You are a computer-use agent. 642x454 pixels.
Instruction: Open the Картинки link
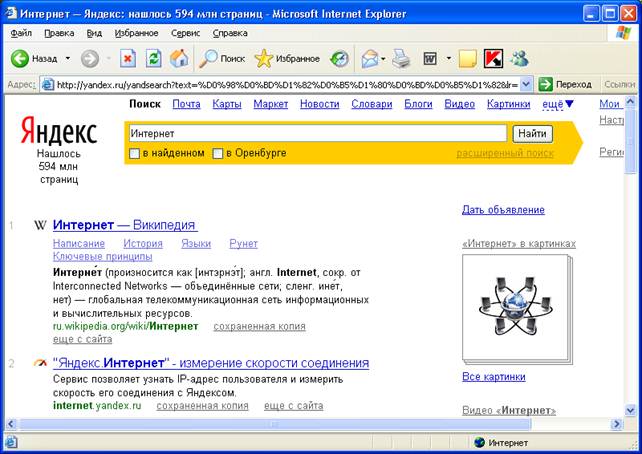point(509,104)
